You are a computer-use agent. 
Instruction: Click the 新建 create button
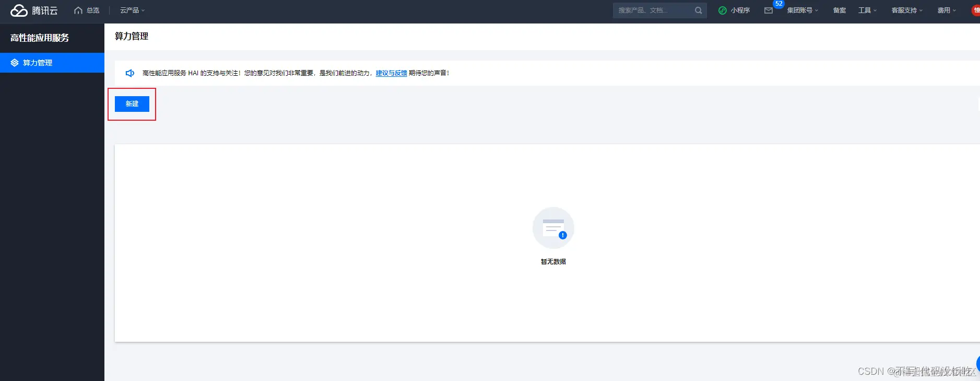pos(132,104)
